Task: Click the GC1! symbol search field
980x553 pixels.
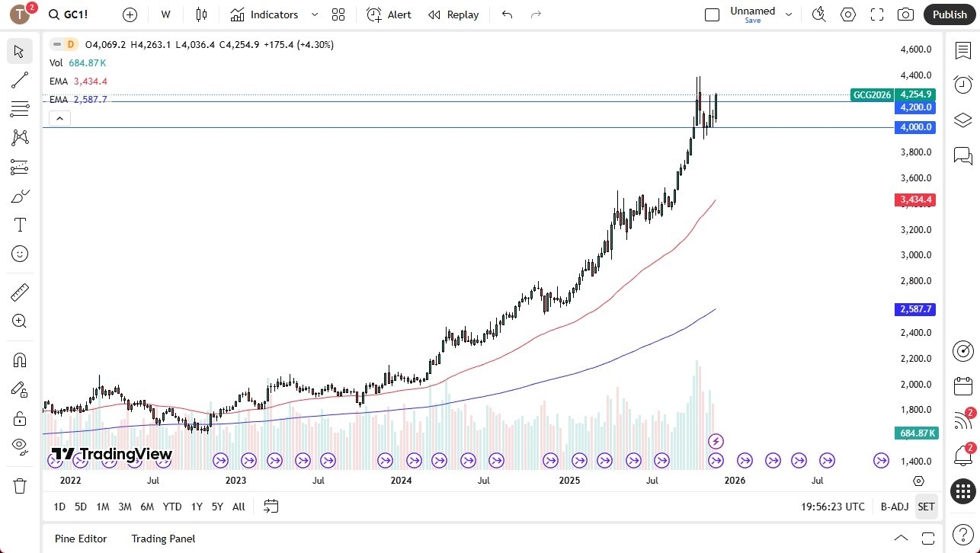Action: click(x=75, y=14)
